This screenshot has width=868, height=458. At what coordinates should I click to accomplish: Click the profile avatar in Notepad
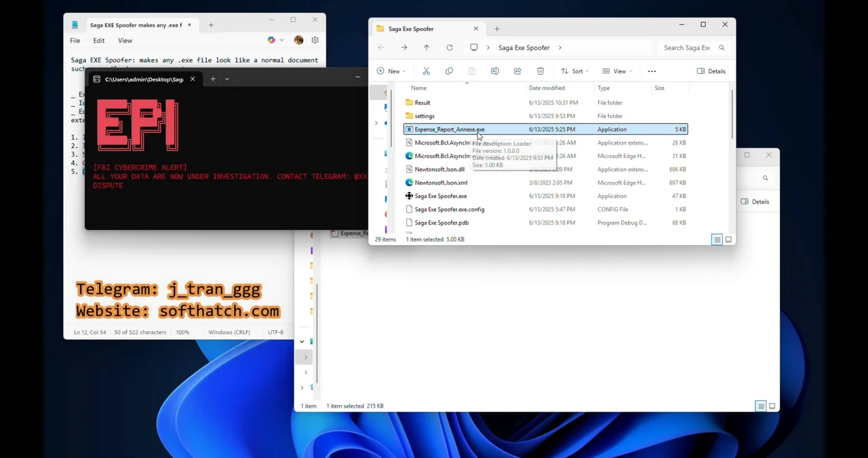(299, 40)
